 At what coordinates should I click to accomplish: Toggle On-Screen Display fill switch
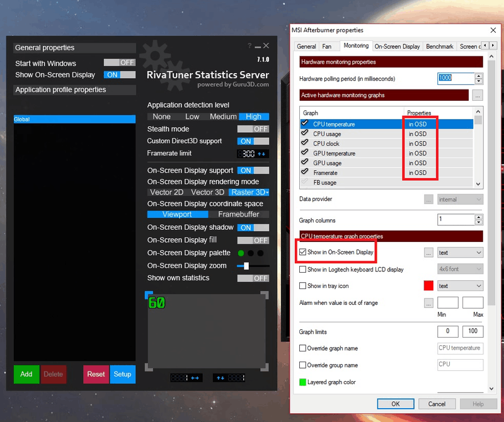pyautogui.click(x=253, y=241)
